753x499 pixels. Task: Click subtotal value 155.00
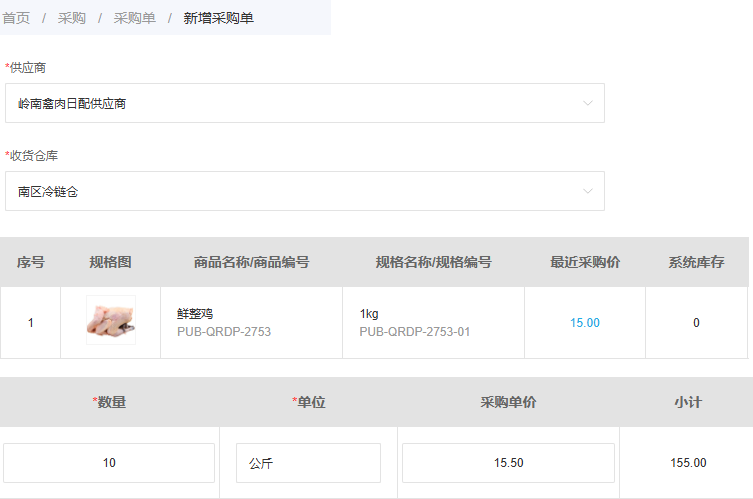pos(688,463)
